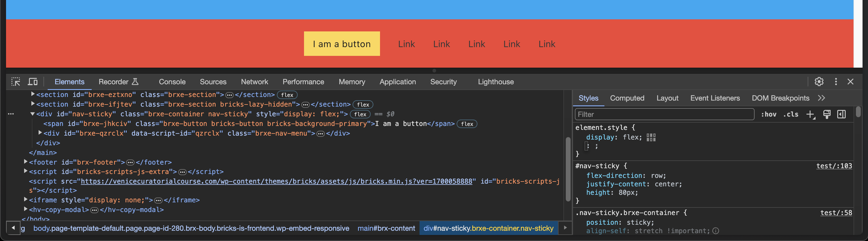Open test/:58 stylesheet source link

point(836,213)
